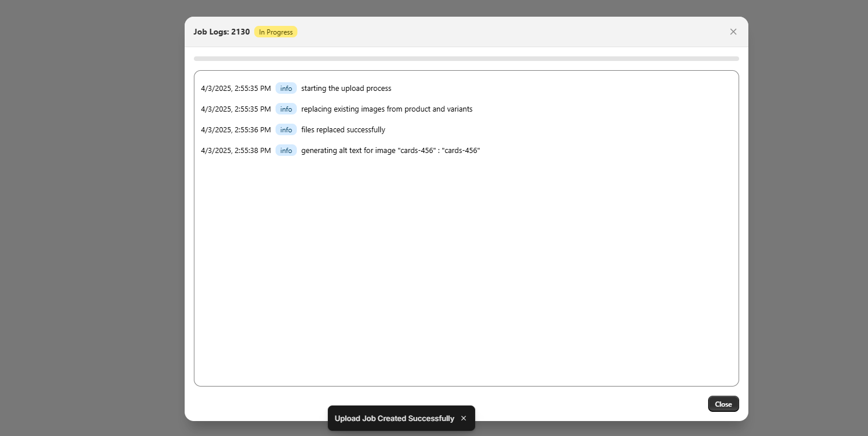868x436 pixels.
Task: Click the modal header bar of Job Logs
Action: coord(466,32)
